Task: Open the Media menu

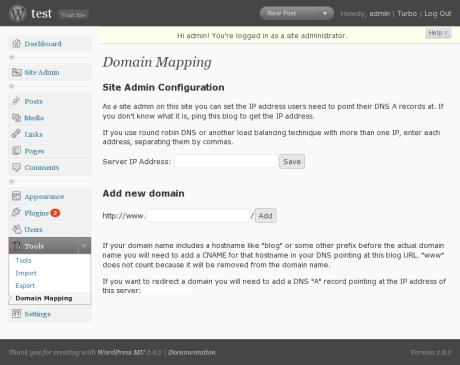Action: pos(34,118)
